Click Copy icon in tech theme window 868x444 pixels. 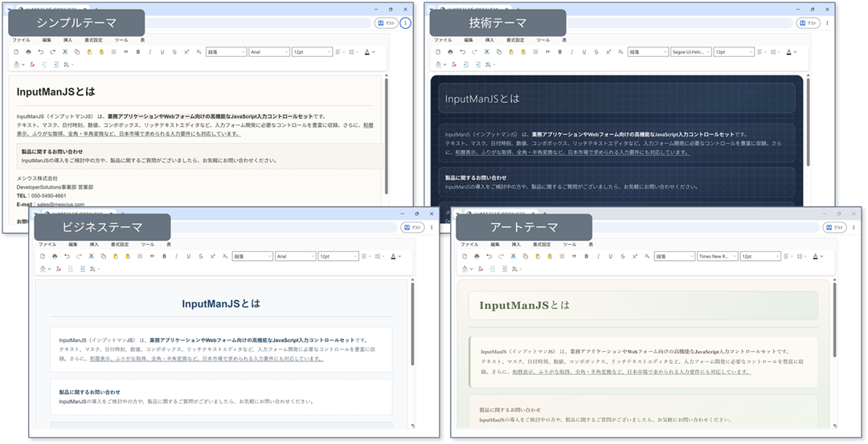499,52
